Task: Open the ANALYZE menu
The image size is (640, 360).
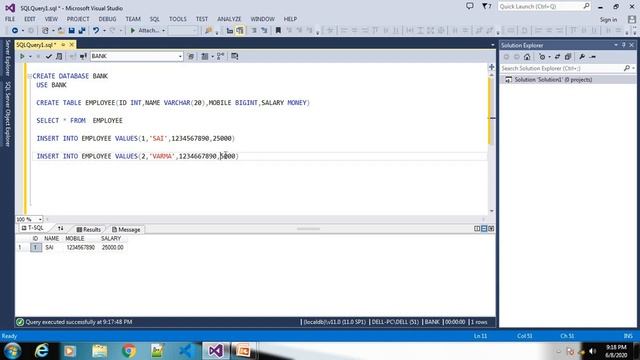Action: tap(229, 19)
